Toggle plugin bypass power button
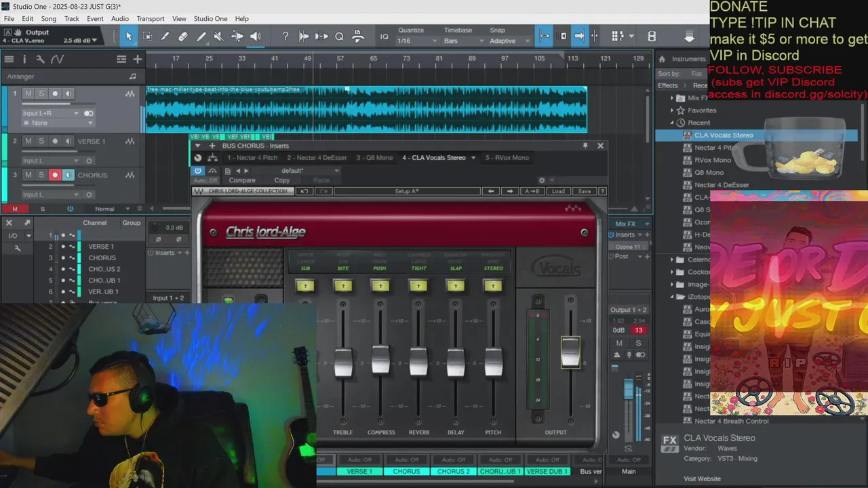The height and width of the screenshot is (488, 868). [x=198, y=171]
